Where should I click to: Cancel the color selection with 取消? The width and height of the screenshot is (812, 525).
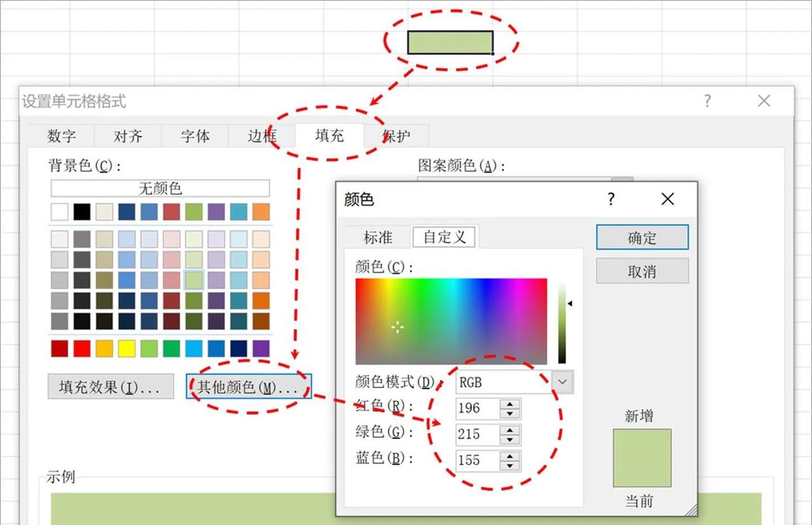642,270
